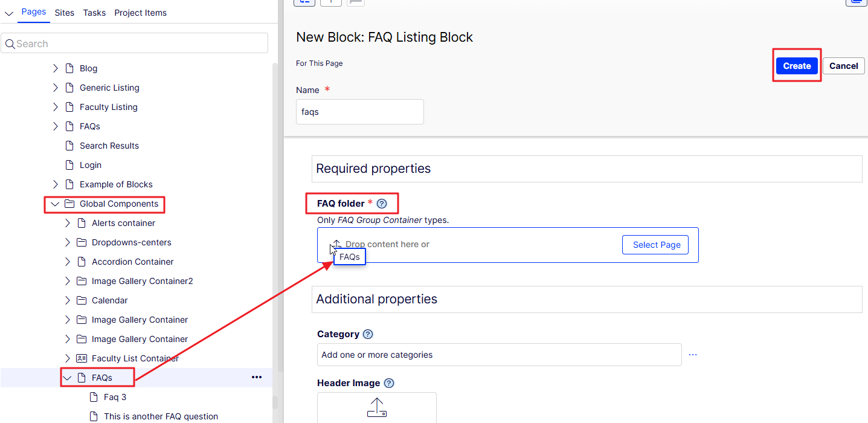
Task: Open the Tasks tab
Action: [94, 13]
